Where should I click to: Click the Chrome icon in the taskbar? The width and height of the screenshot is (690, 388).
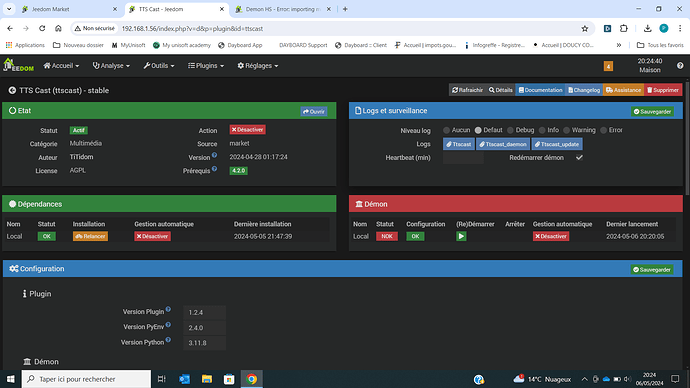[x=252, y=379]
